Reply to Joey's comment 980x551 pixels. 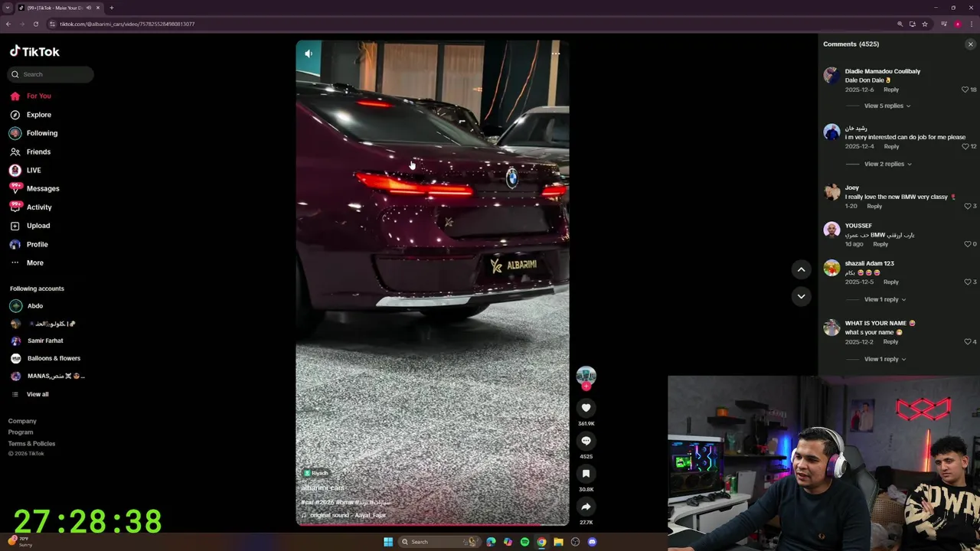[x=874, y=206]
